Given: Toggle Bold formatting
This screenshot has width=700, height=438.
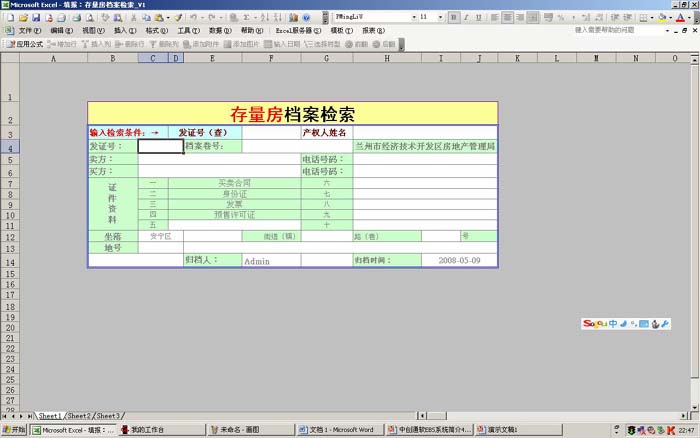Looking at the screenshot, I should [453, 17].
